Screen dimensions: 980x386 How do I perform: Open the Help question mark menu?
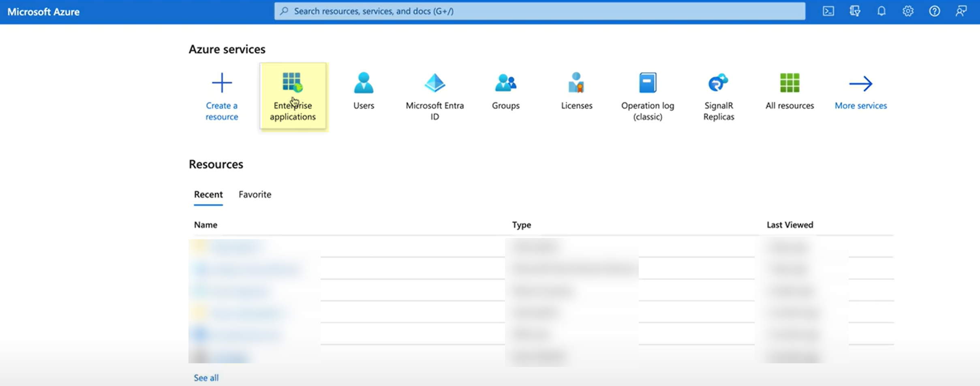pos(935,11)
